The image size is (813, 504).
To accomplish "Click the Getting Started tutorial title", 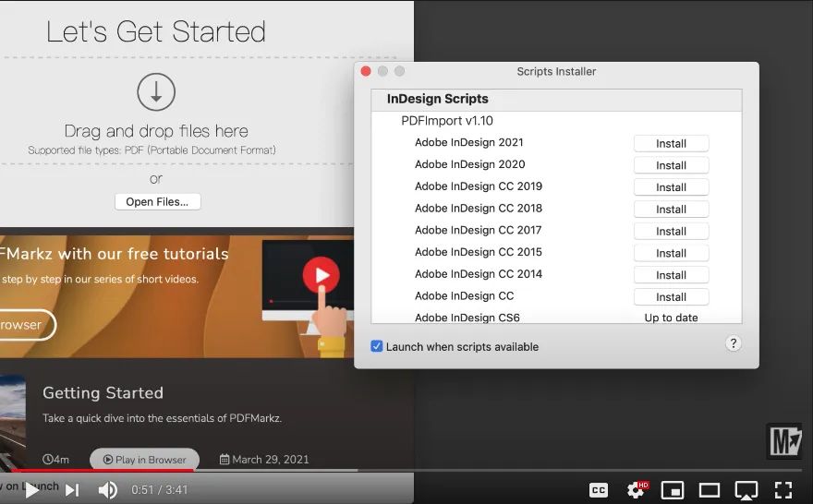I will [x=103, y=392].
